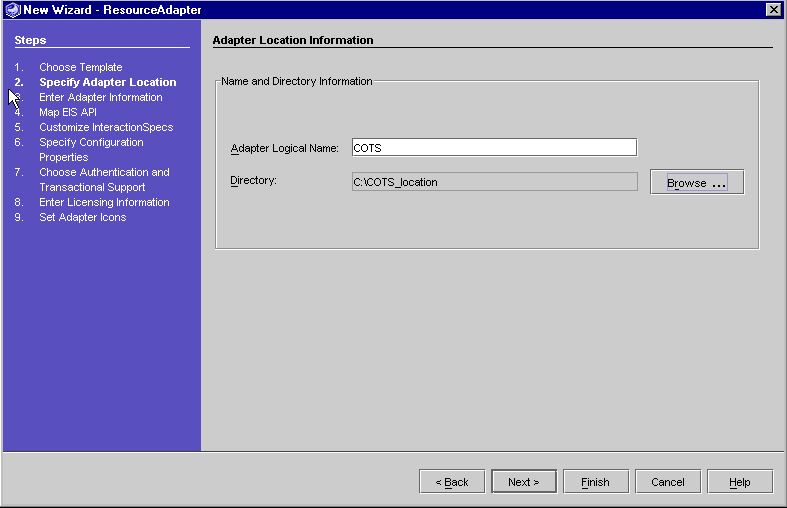
Task: Focus the Adapter Logical Name field
Action: pyautogui.click(x=494, y=148)
